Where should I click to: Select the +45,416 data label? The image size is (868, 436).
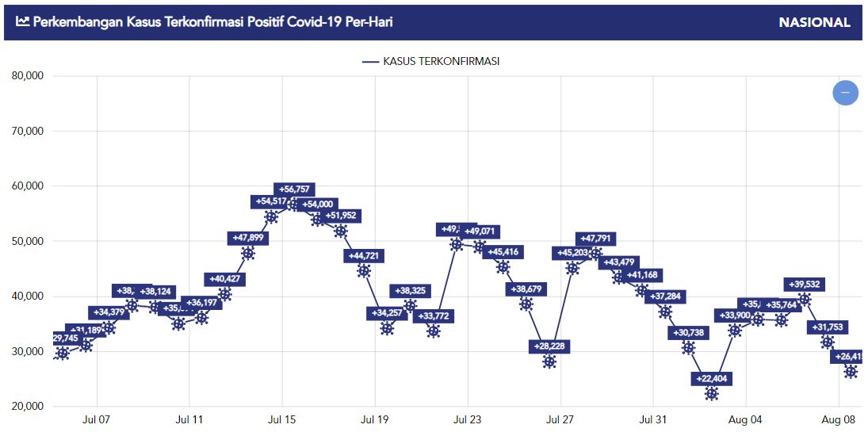[503, 252]
